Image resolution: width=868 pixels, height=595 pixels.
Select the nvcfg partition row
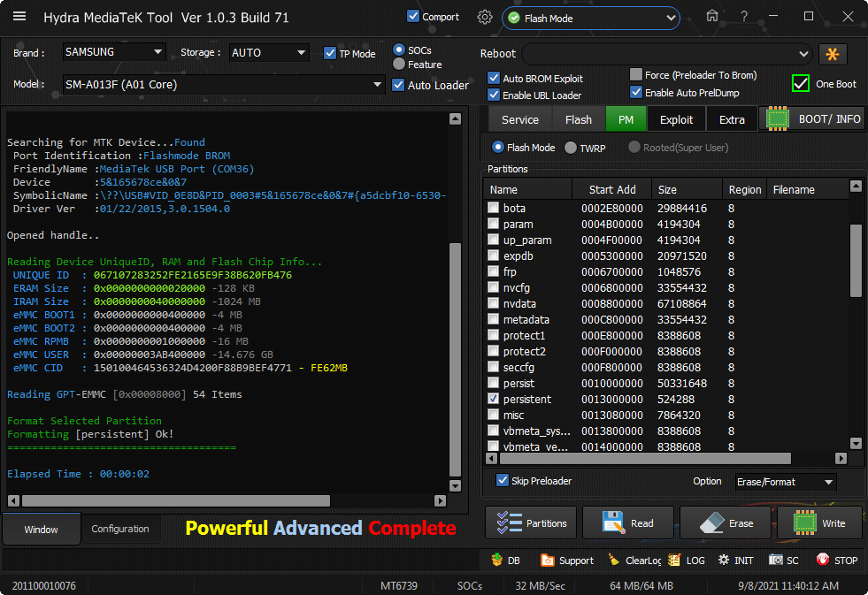click(x=666, y=287)
